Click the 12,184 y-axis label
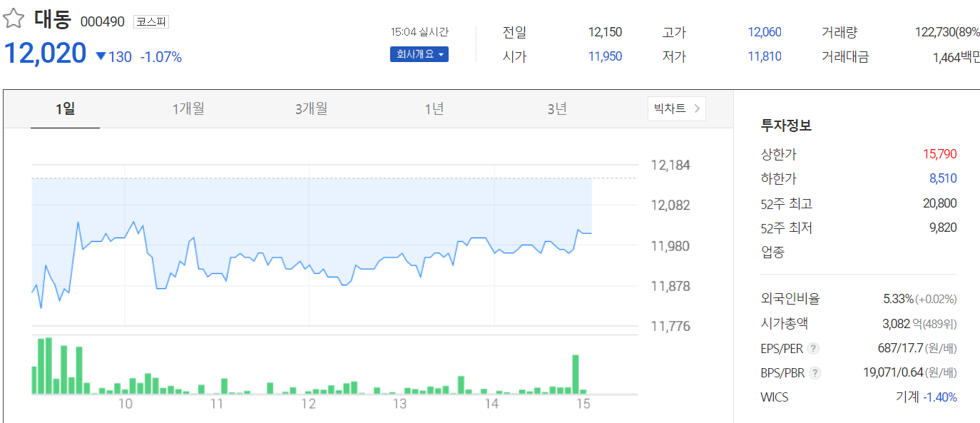The width and height of the screenshot is (980, 423). (670, 165)
